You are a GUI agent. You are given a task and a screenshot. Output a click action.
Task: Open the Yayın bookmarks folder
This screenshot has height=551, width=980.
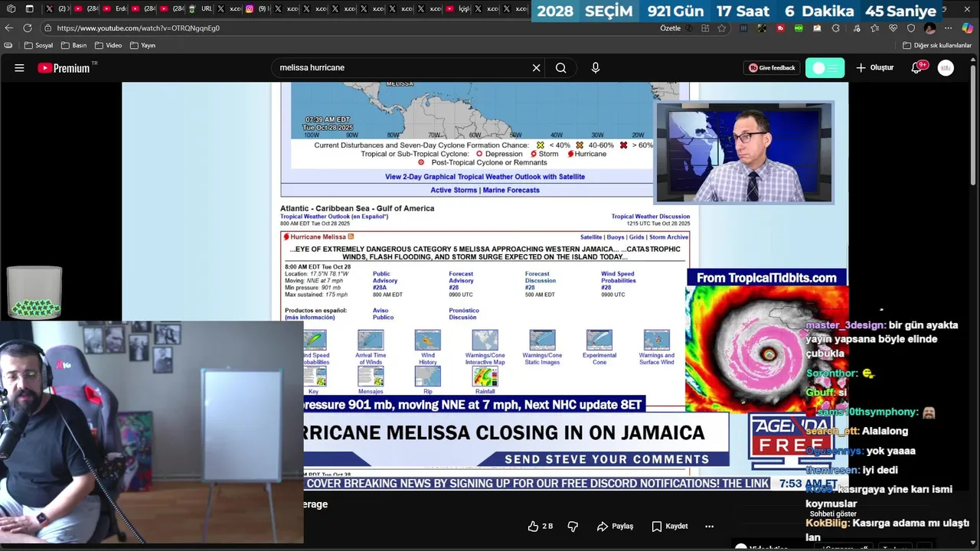pos(143,45)
